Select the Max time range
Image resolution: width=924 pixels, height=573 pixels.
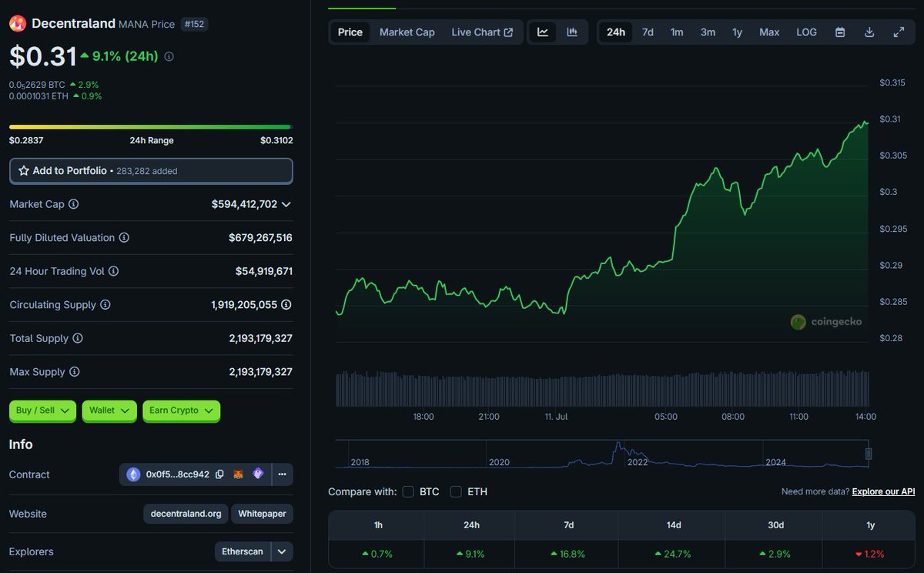click(769, 32)
